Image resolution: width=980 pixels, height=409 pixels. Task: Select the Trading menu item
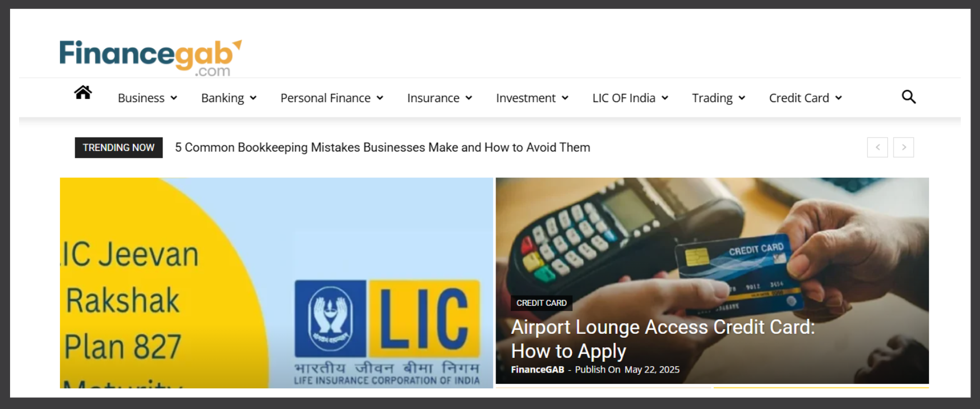[712, 98]
